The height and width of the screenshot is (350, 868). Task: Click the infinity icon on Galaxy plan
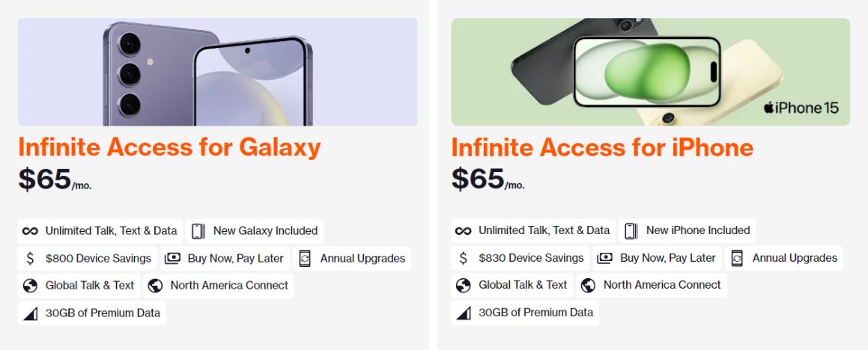tap(30, 231)
